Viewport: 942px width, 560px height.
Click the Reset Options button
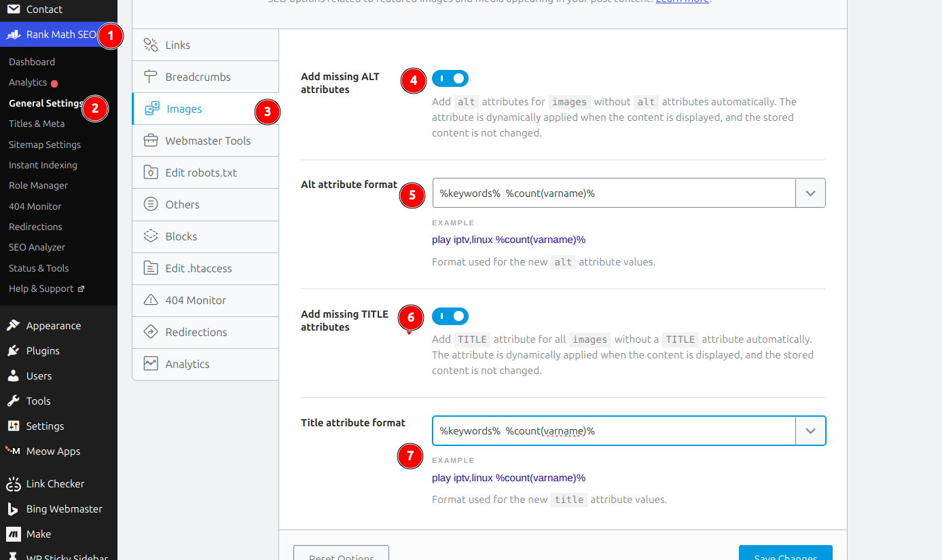[x=341, y=554]
